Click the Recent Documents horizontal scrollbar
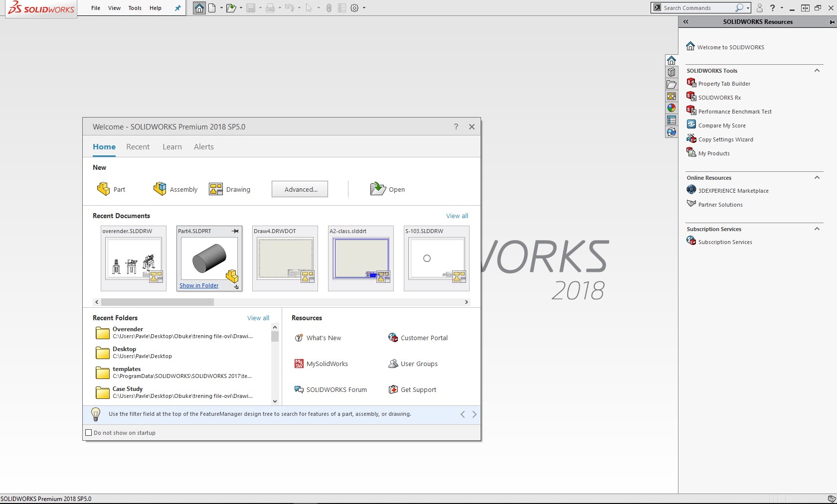This screenshot has width=837, height=504. click(158, 302)
